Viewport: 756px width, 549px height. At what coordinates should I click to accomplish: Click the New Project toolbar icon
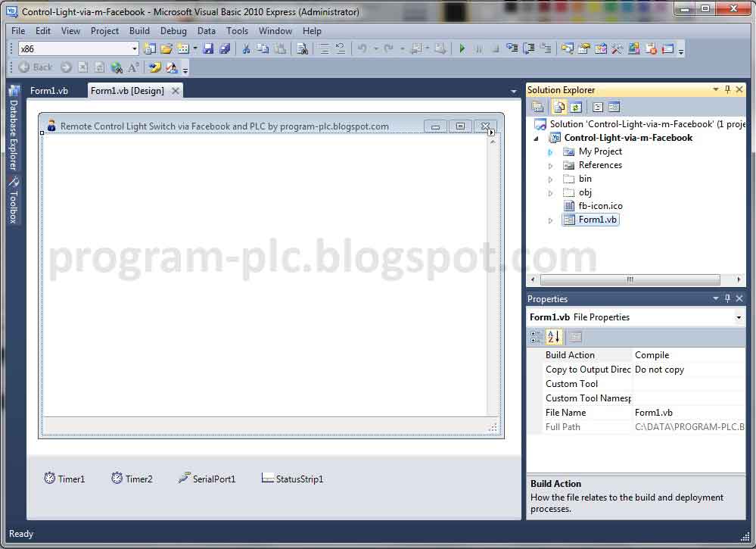(x=151, y=48)
